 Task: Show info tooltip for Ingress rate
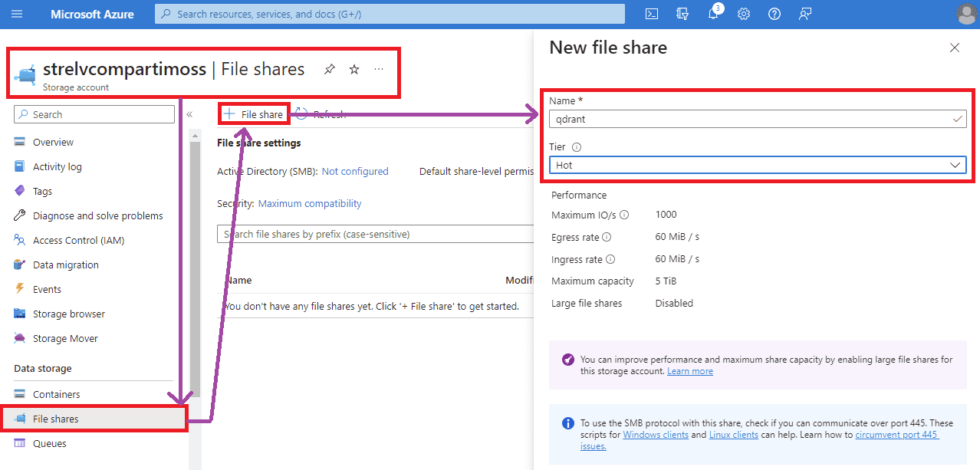pyautogui.click(x=610, y=260)
